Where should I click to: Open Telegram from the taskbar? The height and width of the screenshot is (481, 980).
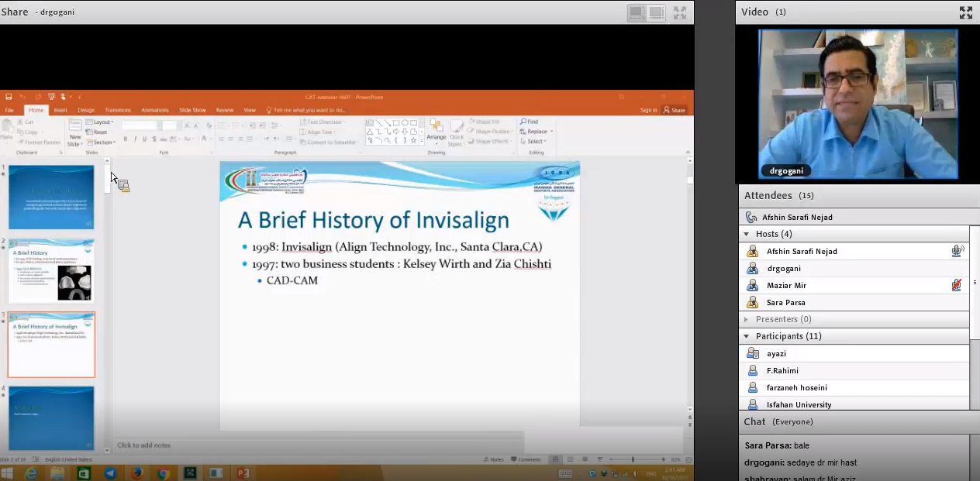click(110, 473)
